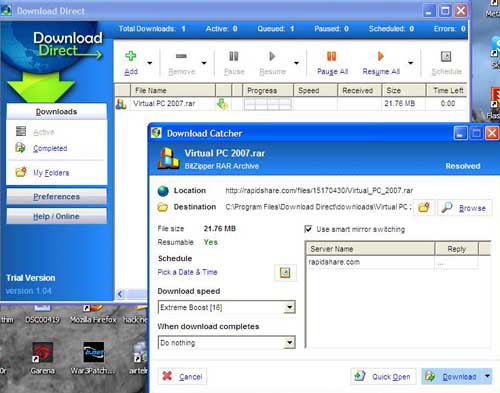This screenshot has width=500, height=393.
Task: Open the Mozilla Firefox desktop shortcut
Action: tap(93, 314)
